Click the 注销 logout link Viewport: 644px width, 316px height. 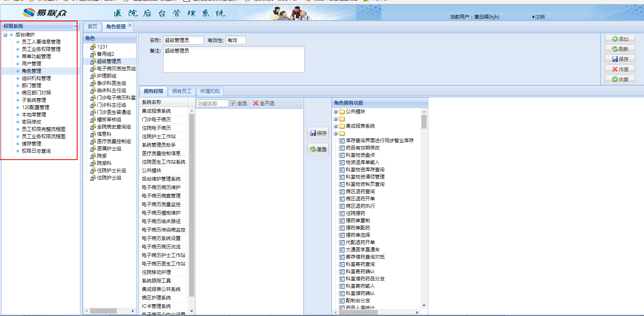(538, 17)
